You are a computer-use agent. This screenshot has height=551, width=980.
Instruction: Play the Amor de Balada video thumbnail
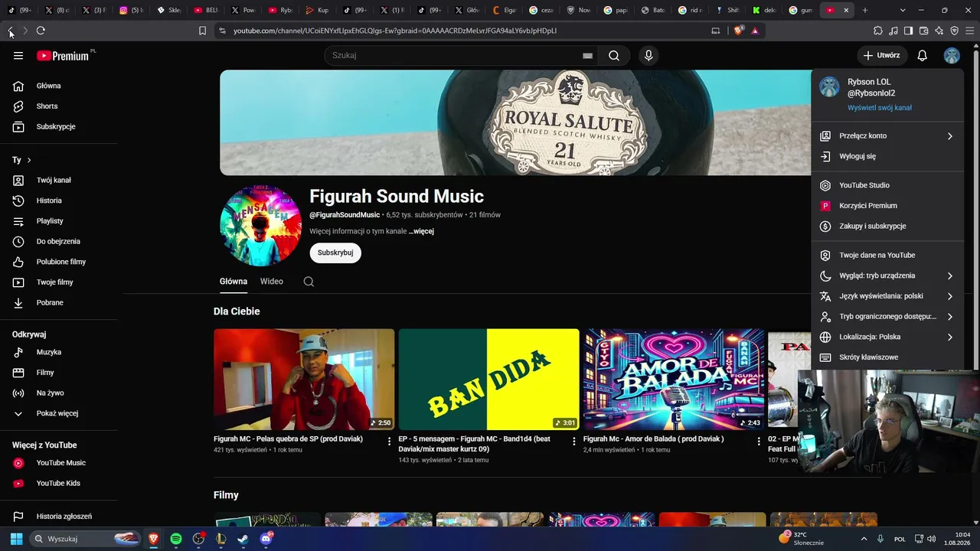click(674, 380)
